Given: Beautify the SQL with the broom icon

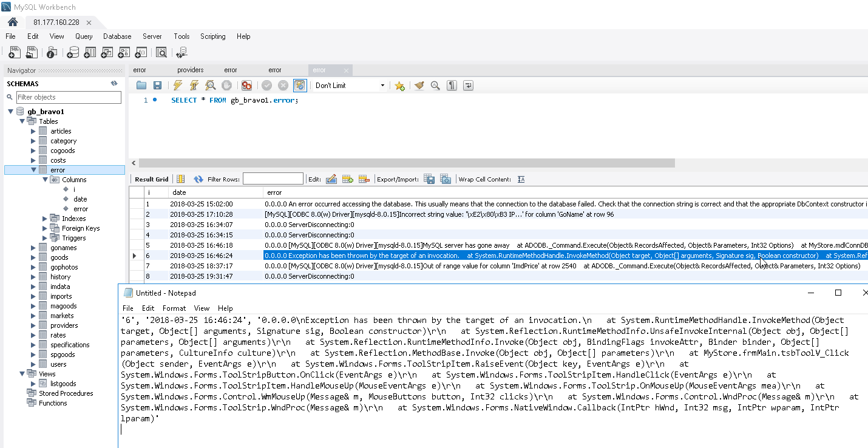Looking at the screenshot, I should coord(419,86).
